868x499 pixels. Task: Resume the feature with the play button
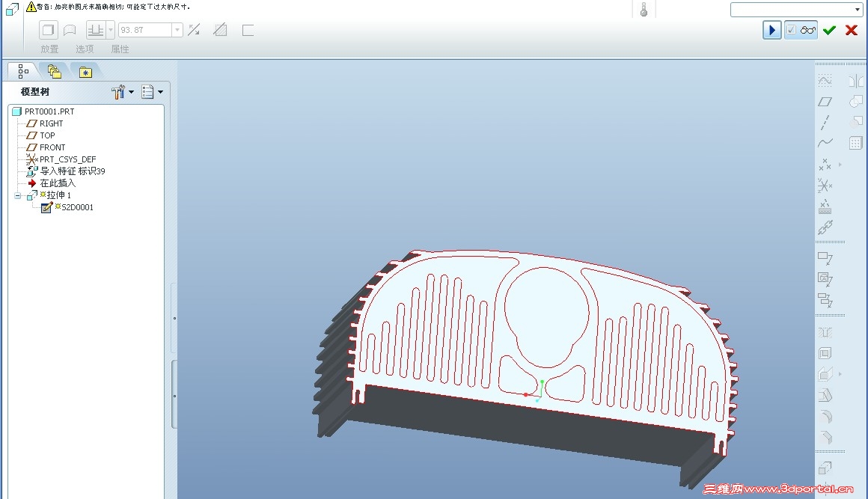pyautogui.click(x=771, y=30)
